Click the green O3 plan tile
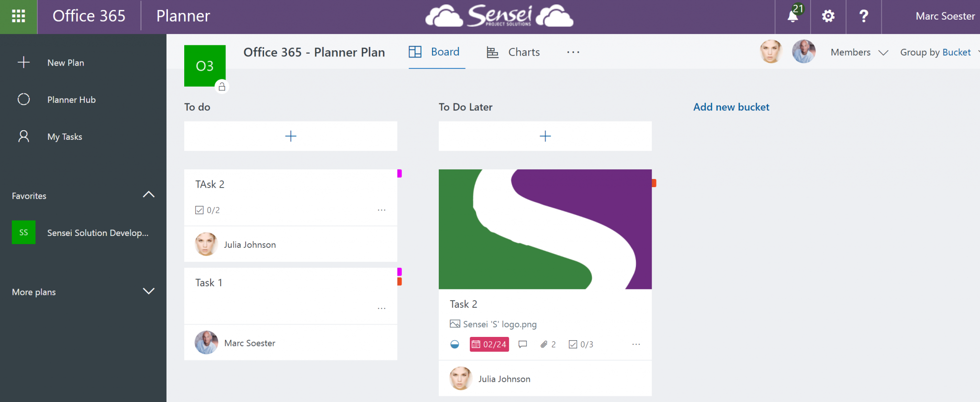 [205, 66]
